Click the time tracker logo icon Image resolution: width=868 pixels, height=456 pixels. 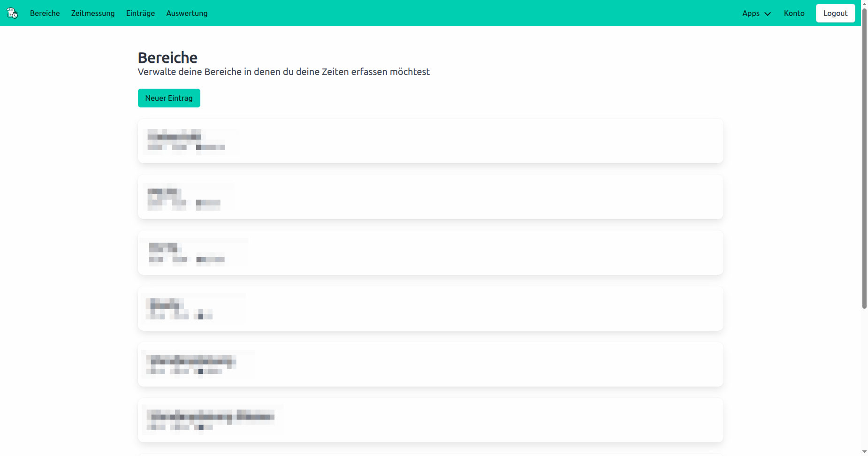click(12, 13)
